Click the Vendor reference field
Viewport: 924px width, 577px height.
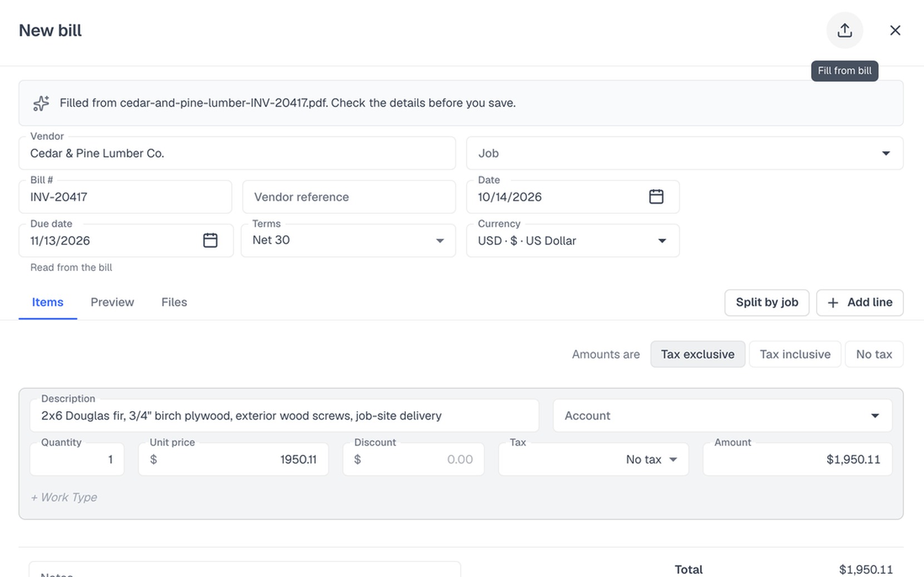click(x=349, y=196)
